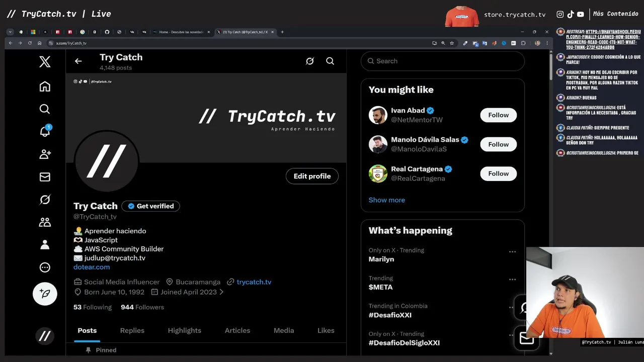Click the round white Post compose button
Screen dimensions: 644x362
pos(45,294)
